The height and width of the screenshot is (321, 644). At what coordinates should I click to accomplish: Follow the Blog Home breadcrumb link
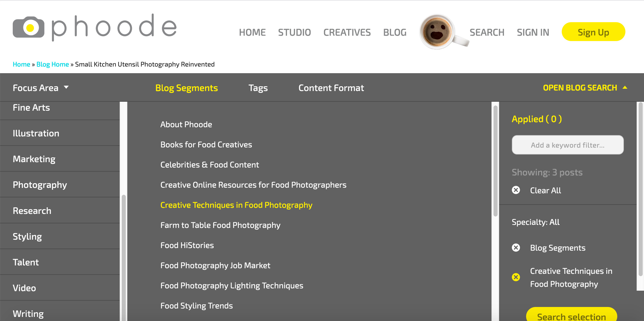[x=53, y=64]
